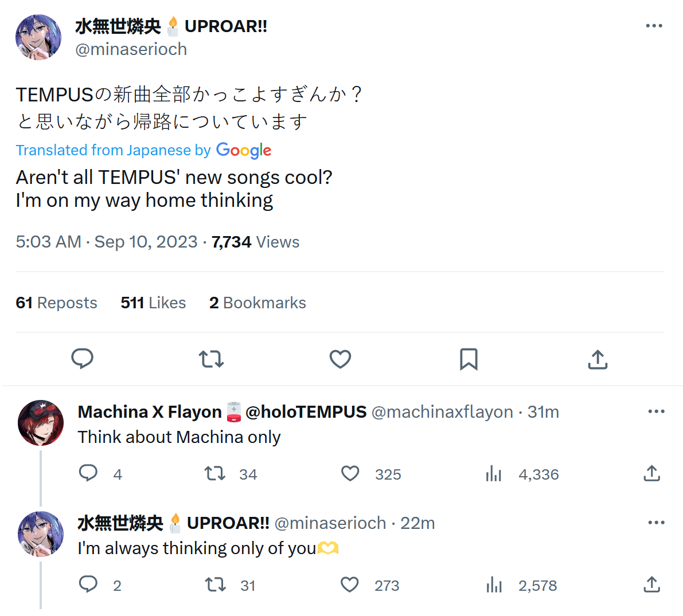Like Machina X Flayon's reply
This screenshot has height=616, width=683.
pos(350,474)
